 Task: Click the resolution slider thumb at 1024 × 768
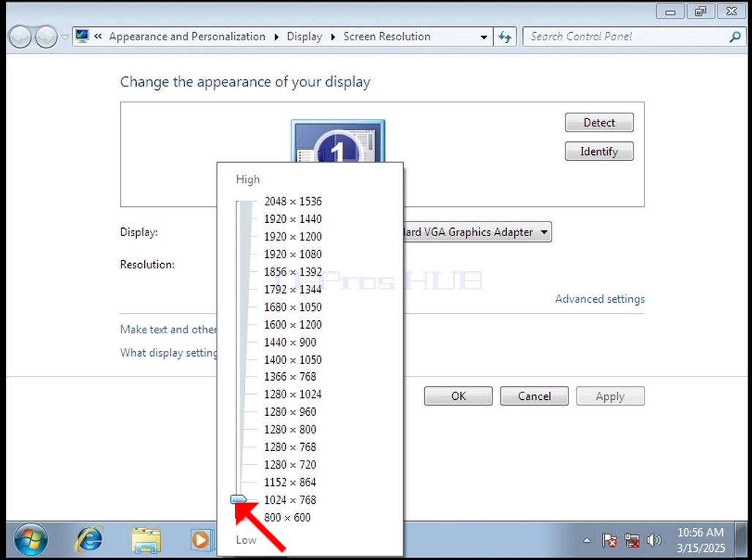click(x=238, y=499)
